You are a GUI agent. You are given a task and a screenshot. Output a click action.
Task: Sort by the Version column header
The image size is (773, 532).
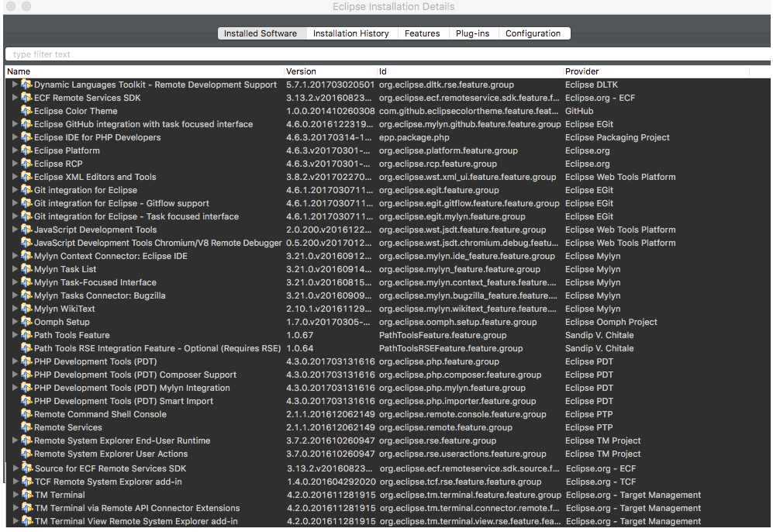pos(330,71)
